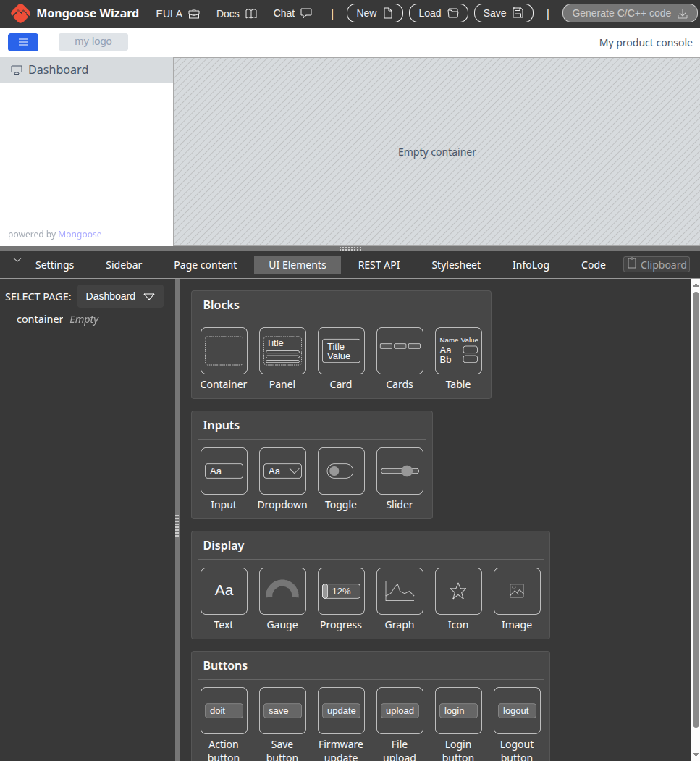This screenshot has width=700, height=761.
Task: Click the Generate C/C++ code button
Action: click(x=629, y=12)
